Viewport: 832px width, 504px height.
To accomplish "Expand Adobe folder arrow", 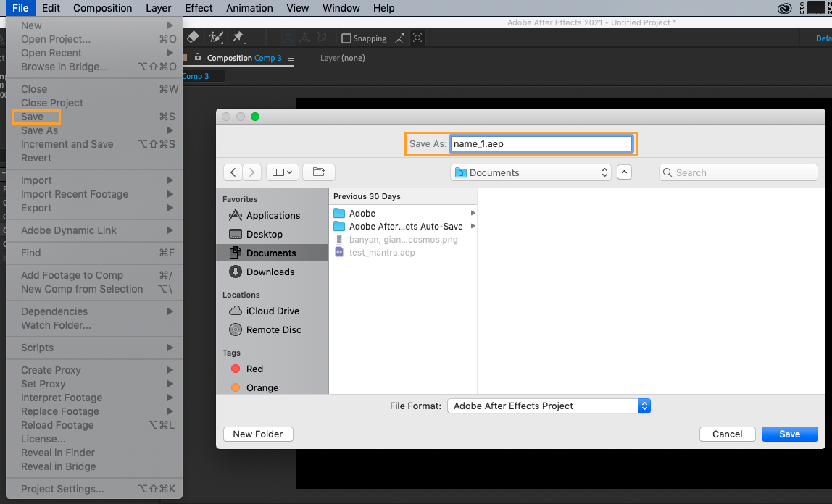I will point(473,213).
